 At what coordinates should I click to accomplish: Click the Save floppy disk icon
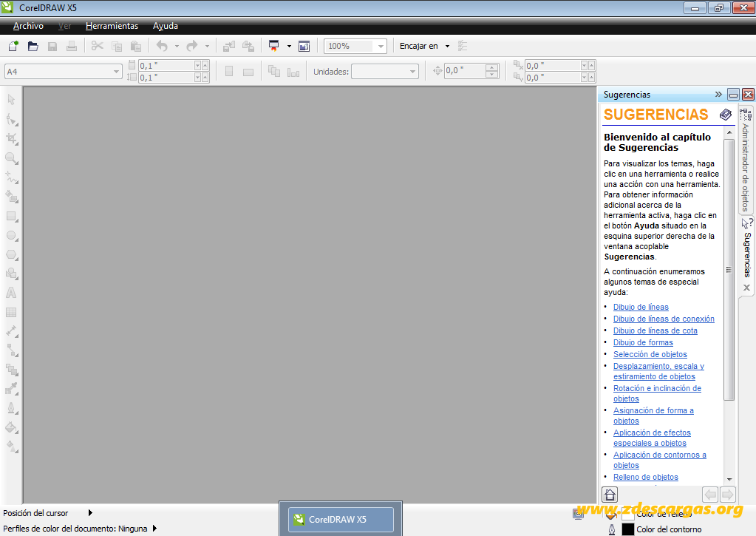point(52,47)
